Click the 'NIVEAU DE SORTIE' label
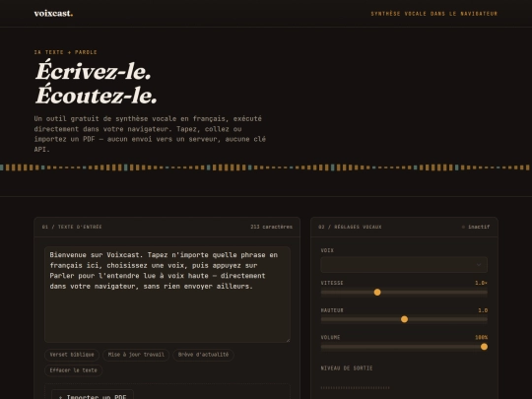Screen dimensions: 532x399 coord(347,368)
